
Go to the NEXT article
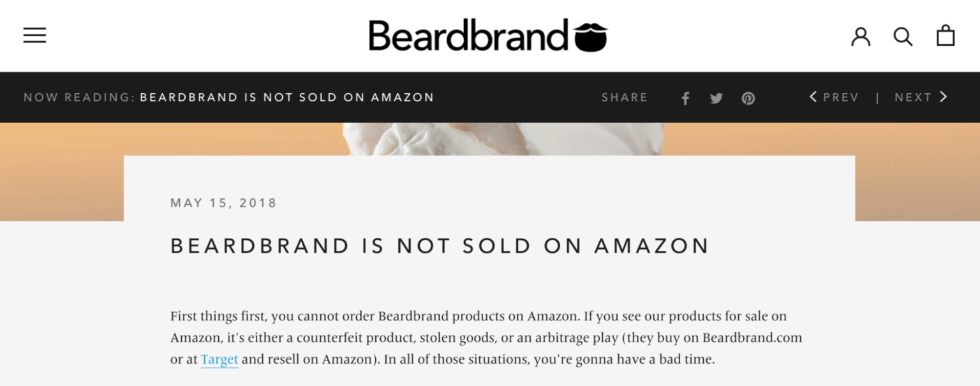(x=913, y=98)
